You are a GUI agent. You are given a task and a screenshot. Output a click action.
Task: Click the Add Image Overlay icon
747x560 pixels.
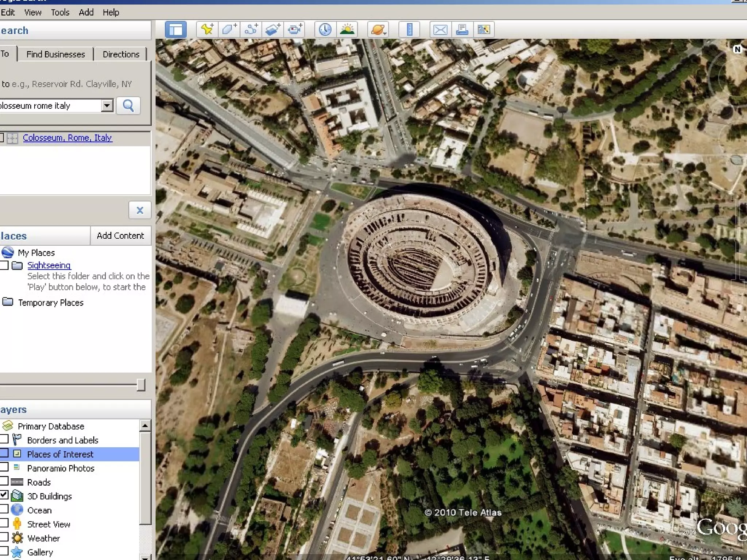coord(272,30)
